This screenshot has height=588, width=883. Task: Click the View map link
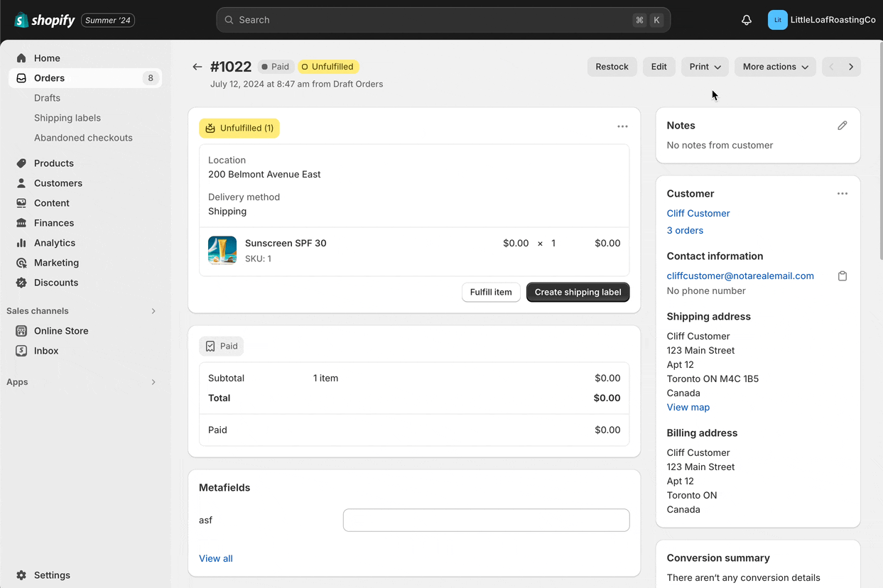[688, 408]
